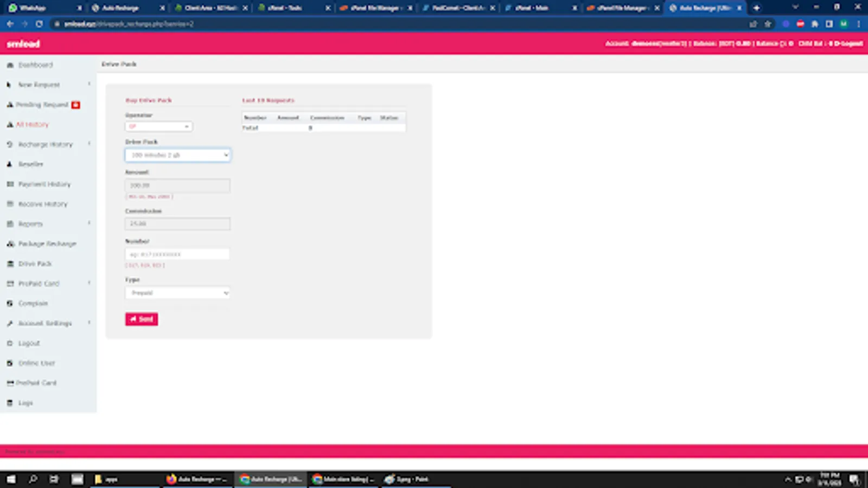The height and width of the screenshot is (488, 868).
Task: Click the Recharge History clock icon
Action: [10, 145]
